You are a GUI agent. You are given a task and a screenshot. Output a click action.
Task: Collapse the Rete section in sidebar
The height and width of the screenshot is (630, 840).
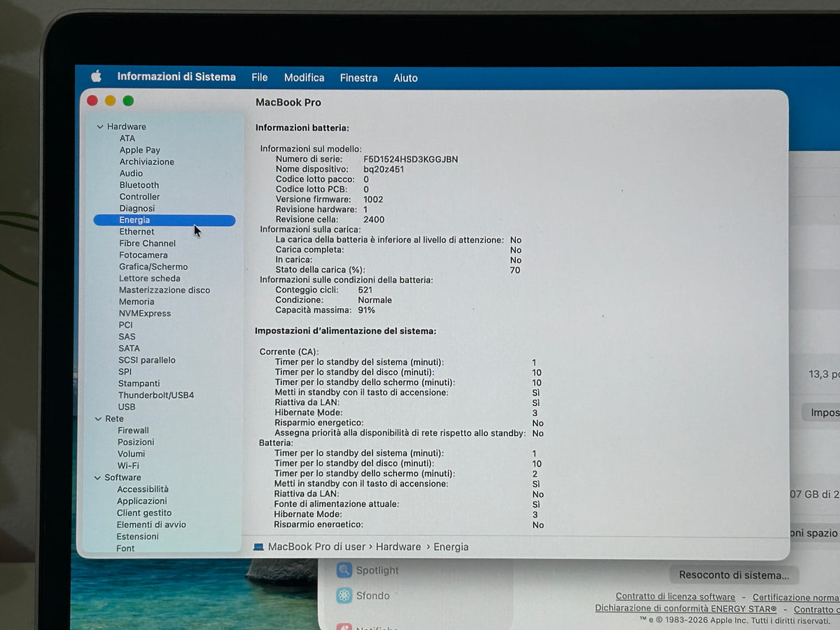point(99,419)
